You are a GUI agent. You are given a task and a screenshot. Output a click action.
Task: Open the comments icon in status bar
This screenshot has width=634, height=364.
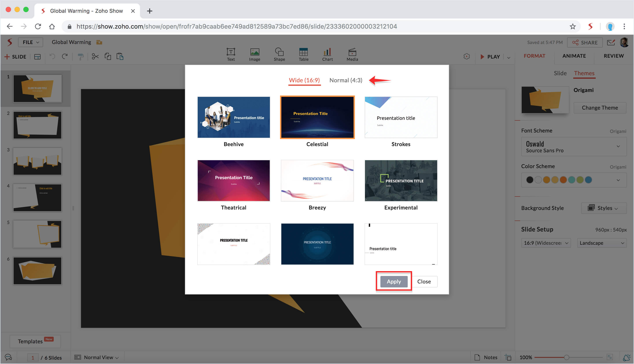(x=8, y=357)
